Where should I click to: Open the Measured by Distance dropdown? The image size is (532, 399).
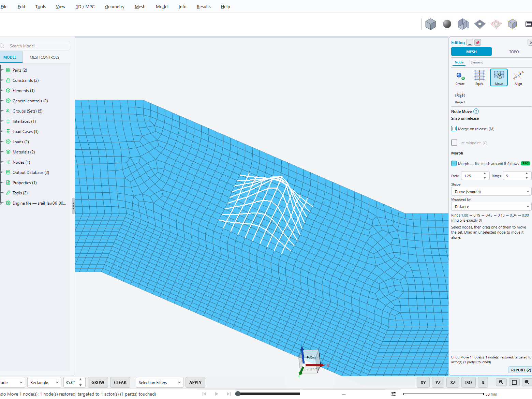click(491, 206)
